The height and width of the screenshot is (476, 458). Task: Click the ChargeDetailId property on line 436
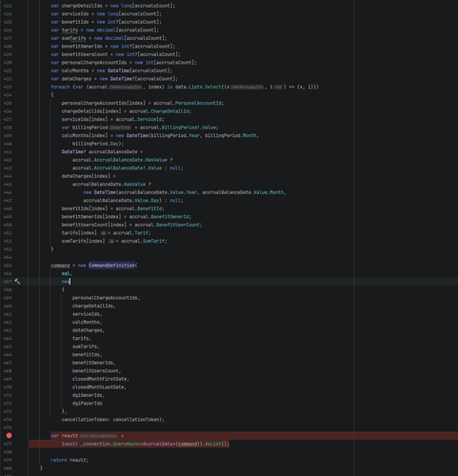169,111
